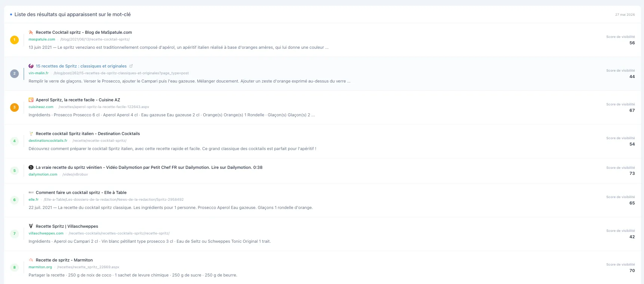
Task: Click the Marmiton favicon icon
Action: 31,260
